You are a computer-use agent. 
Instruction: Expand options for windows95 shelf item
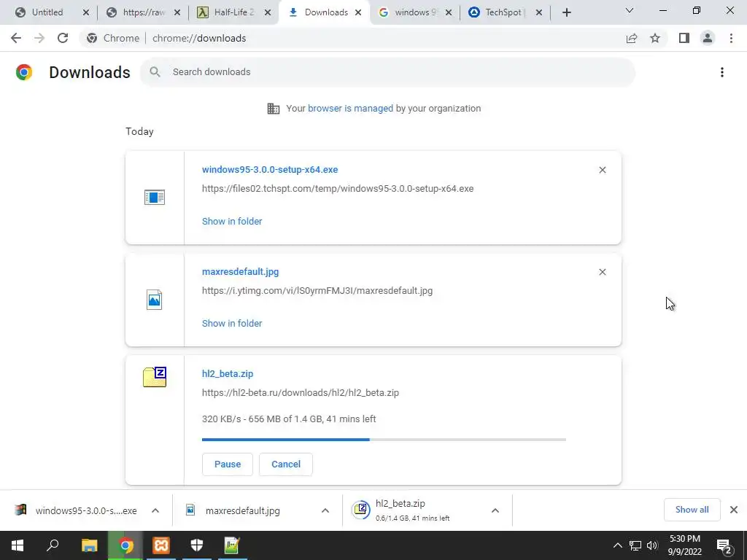click(155, 510)
